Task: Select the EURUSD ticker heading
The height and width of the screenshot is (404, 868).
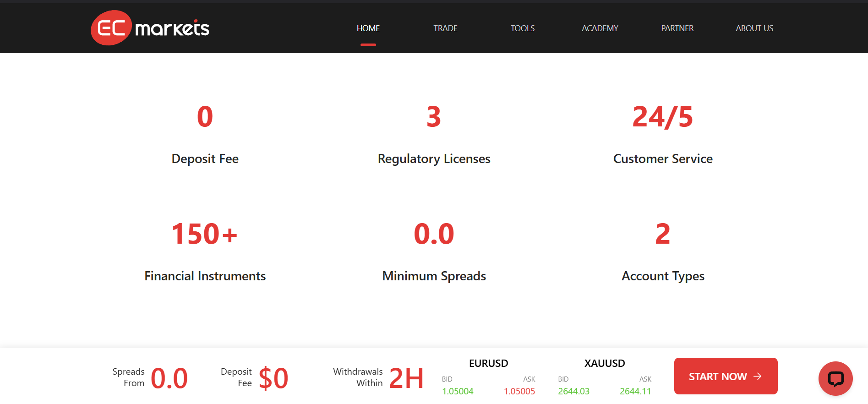Action: tap(488, 363)
